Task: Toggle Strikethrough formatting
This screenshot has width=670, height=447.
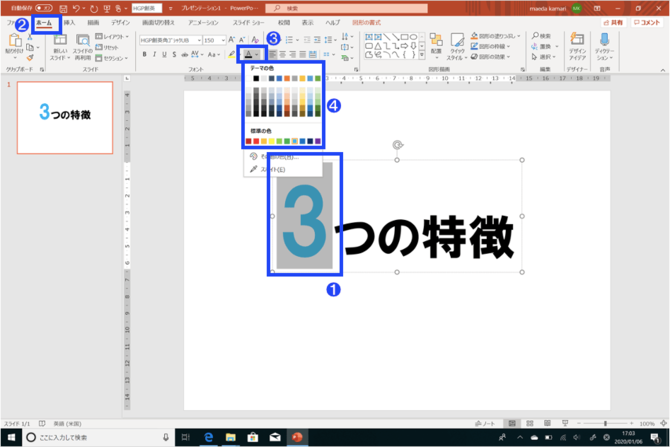Action: [185, 54]
